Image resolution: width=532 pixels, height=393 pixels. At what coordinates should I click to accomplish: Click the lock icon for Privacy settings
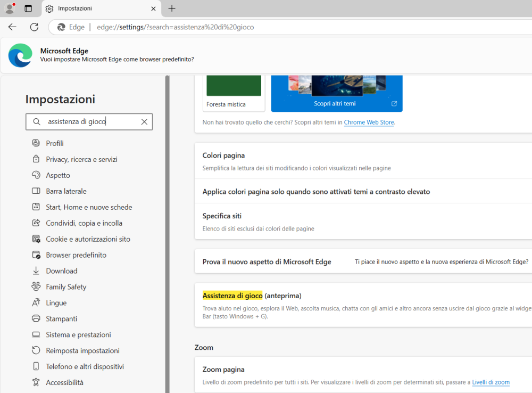point(36,159)
